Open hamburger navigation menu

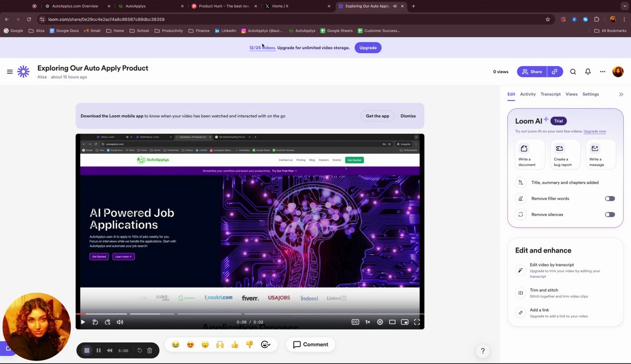[x=10, y=72]
